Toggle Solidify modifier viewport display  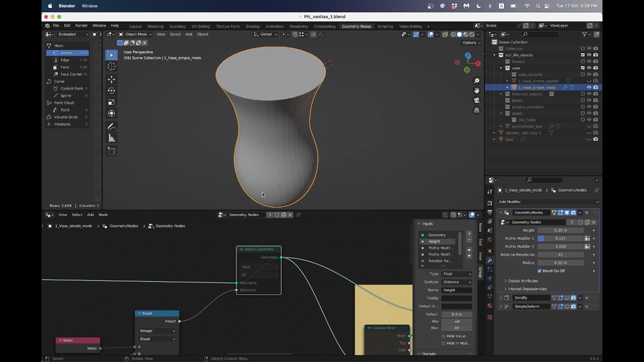(x=567, y=298)
